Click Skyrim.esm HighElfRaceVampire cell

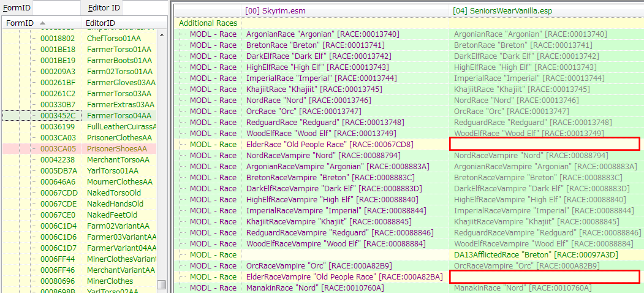[332, 200]
